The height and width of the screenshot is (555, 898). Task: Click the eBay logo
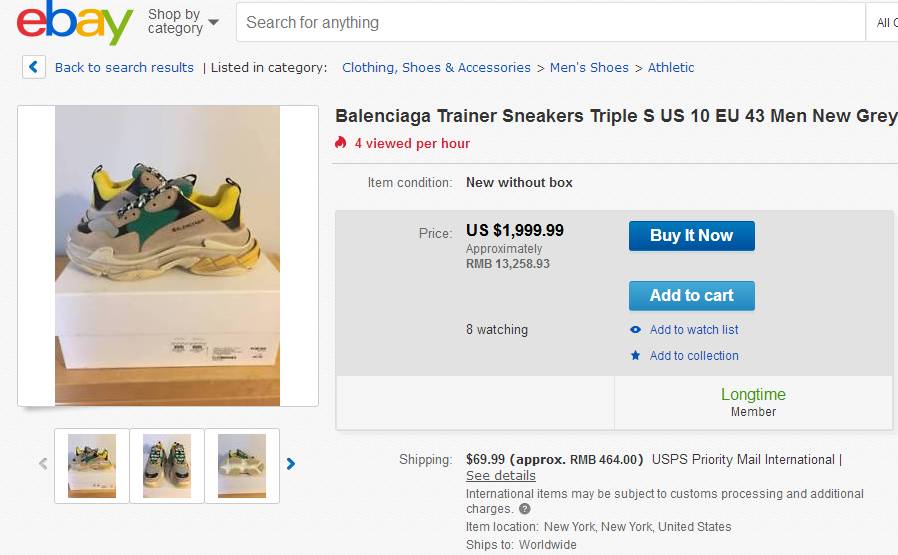[75, 22]
